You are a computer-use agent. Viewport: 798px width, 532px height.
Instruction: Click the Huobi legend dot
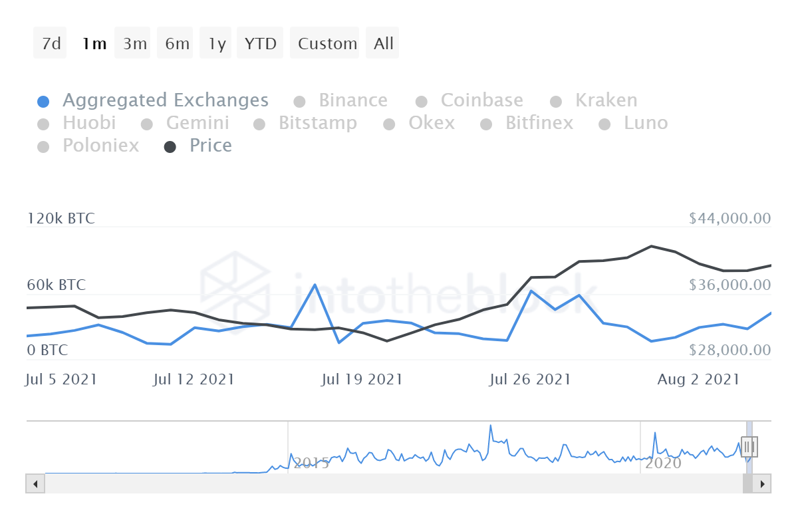[x=43, y=124]
